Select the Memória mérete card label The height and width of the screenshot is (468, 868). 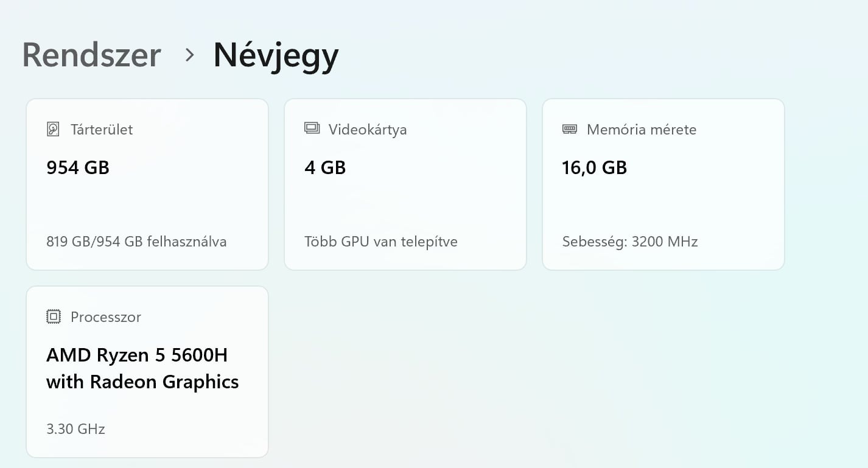point(642,130)
